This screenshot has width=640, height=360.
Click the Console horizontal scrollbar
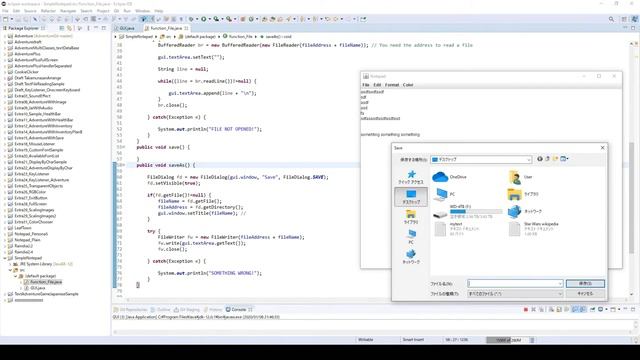[372, 331]
